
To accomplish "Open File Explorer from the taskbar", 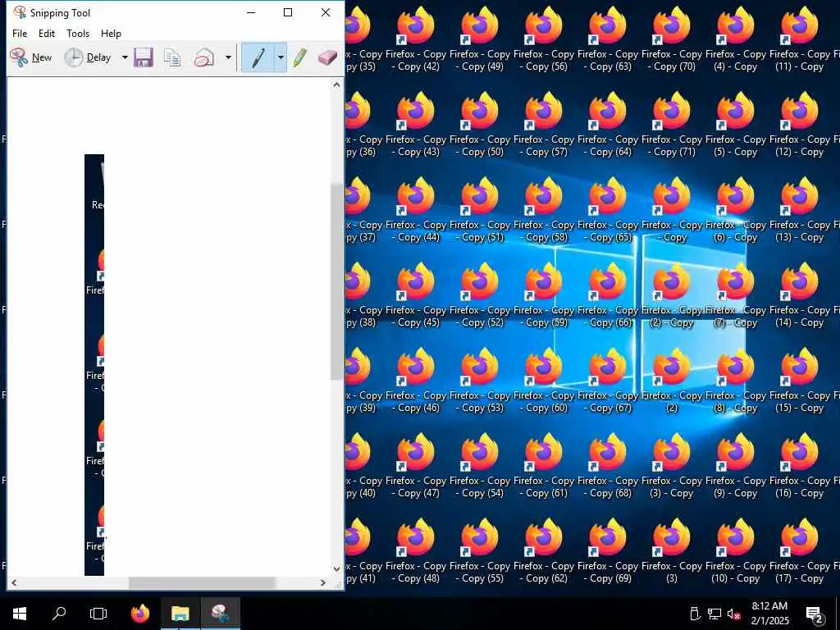I will [180, 614].
